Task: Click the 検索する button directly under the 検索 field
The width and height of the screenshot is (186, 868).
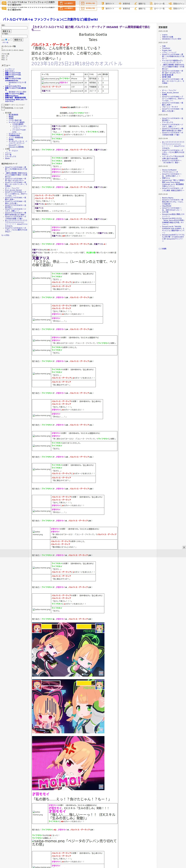Action: 6,31
